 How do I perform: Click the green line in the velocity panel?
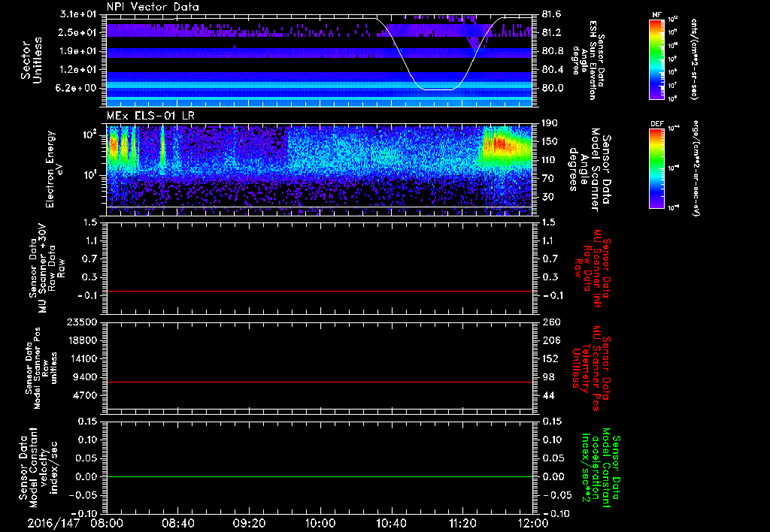point(319,476)
